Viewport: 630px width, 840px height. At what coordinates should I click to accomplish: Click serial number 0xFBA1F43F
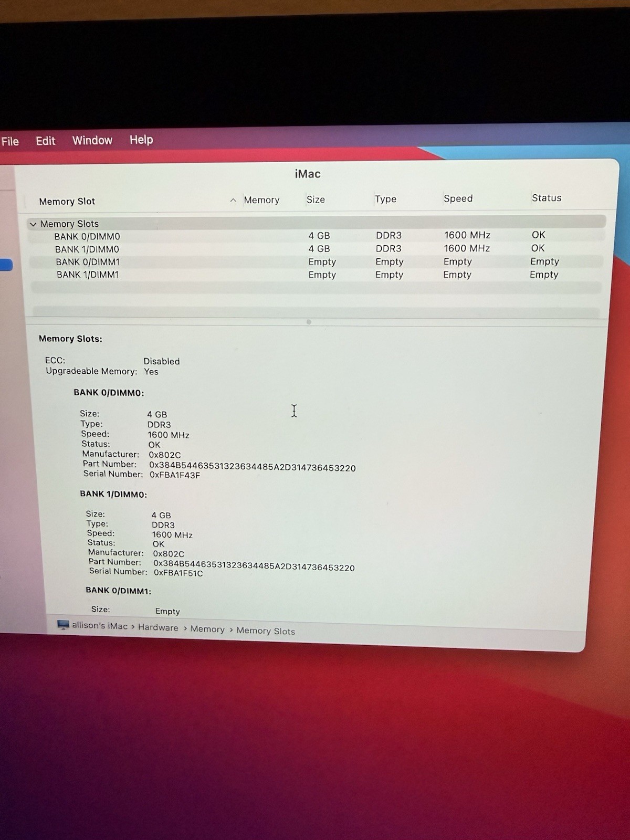[175, 475]
